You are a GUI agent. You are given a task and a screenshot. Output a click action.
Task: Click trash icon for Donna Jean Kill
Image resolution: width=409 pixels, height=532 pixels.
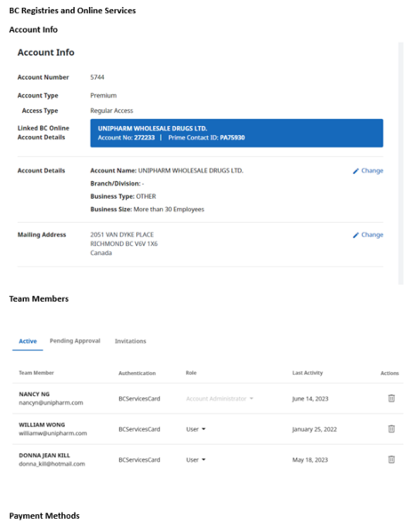(391, 459)
